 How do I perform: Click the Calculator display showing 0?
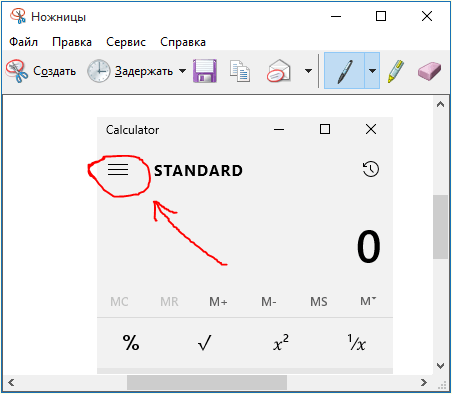click(x=368, y=247)
